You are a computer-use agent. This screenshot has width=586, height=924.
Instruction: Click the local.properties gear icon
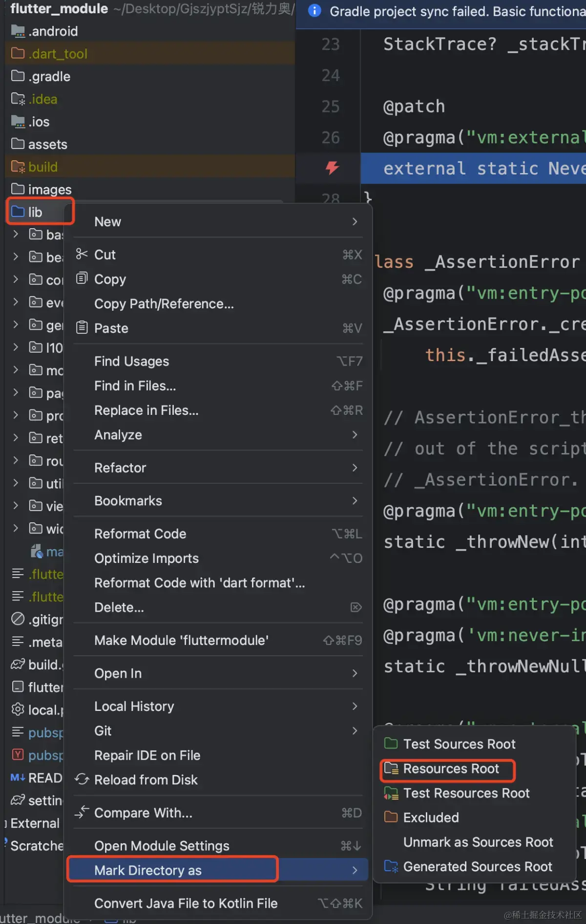[x=18, y=709]
